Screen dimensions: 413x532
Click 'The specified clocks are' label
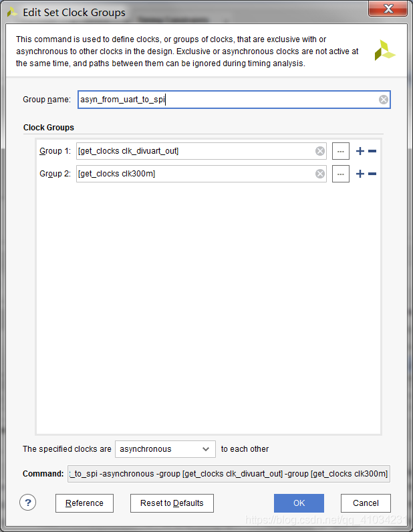(67, 449)
